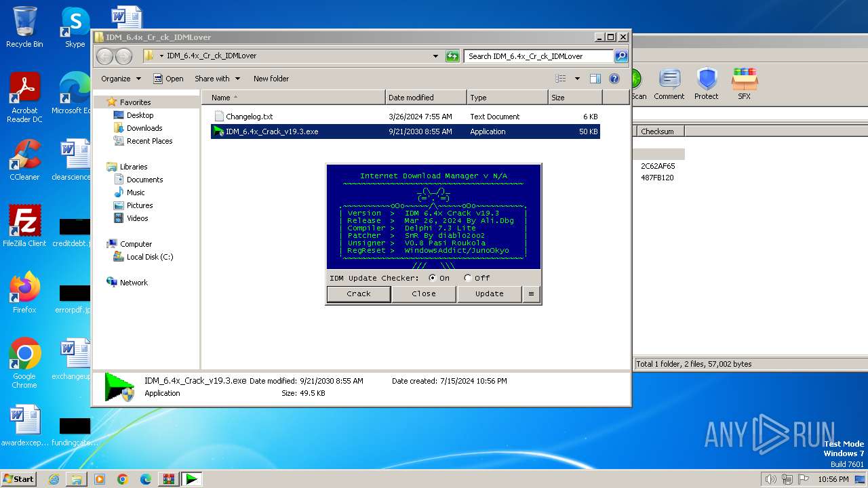
Task: Open the awardexcep Word document icon
Action: [24, 426]
